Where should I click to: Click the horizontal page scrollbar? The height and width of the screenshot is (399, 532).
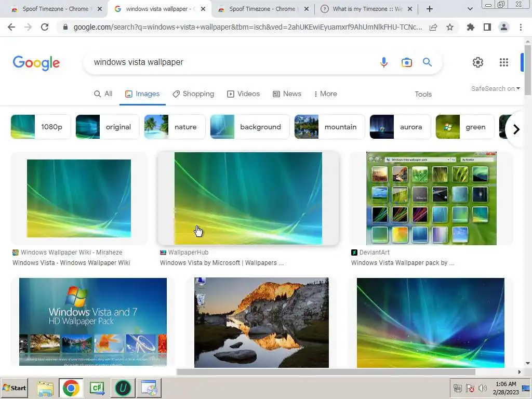pos(326,372)
